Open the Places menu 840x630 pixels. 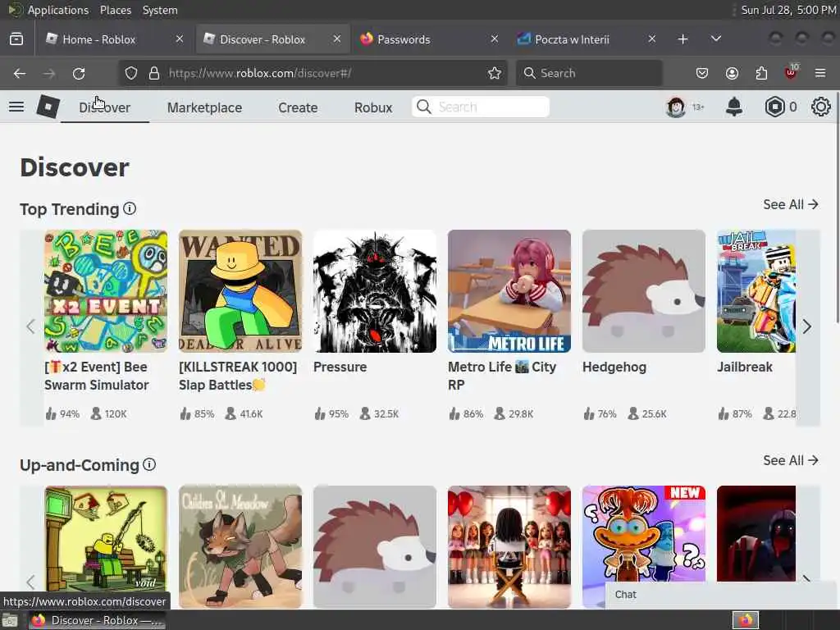[x=116, y=10]
